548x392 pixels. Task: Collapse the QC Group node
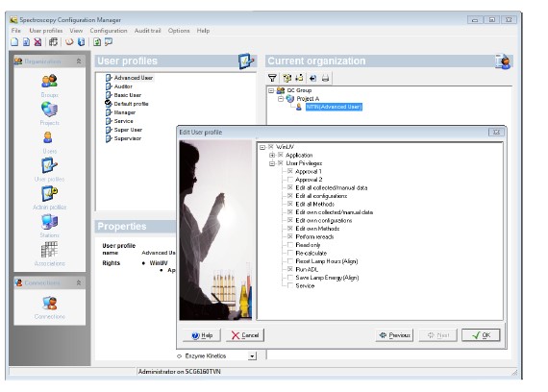click(271, 90)
